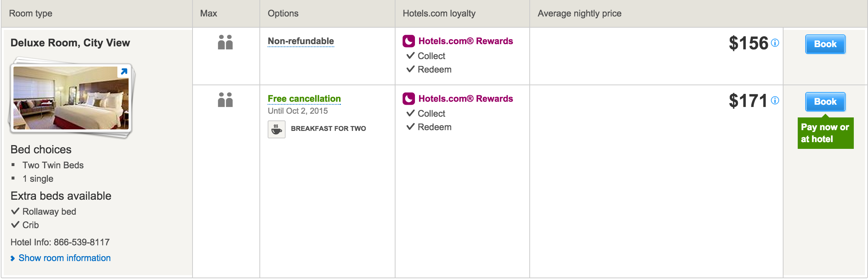Screen dimensions: 868x279
Task: Click the Pay now or at hotel badge
Action: tap(825, 134)
